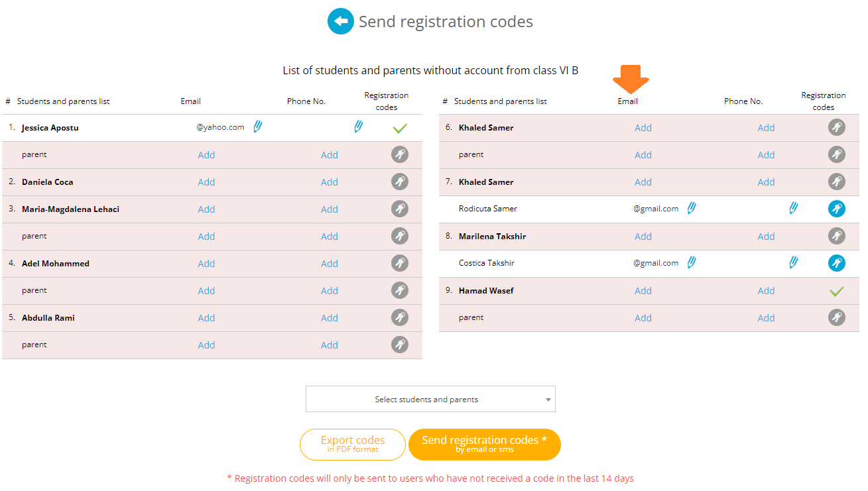868x491 pixels.
Task: Click the blue key icon for Costica Takshir
Action: coord(837,263)
